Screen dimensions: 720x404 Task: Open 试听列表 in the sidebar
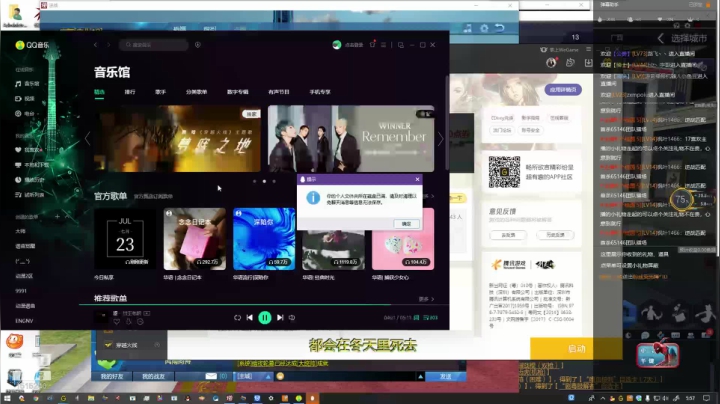click(30, 195)
